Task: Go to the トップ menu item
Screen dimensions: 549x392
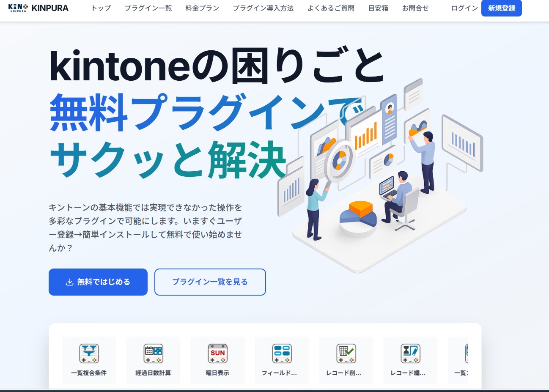Action: point(101,8)
